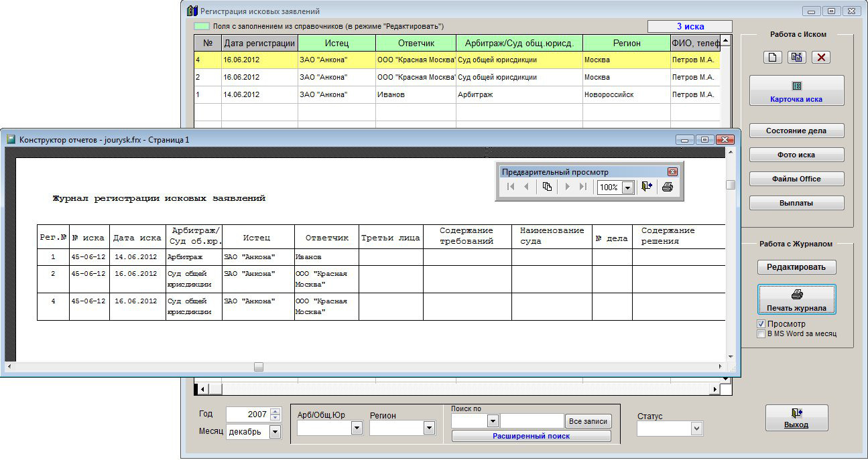This screenshot has height=460, width=868.
Task: Toggle the Просмотр checkbox
Action: tap(761, 324)
